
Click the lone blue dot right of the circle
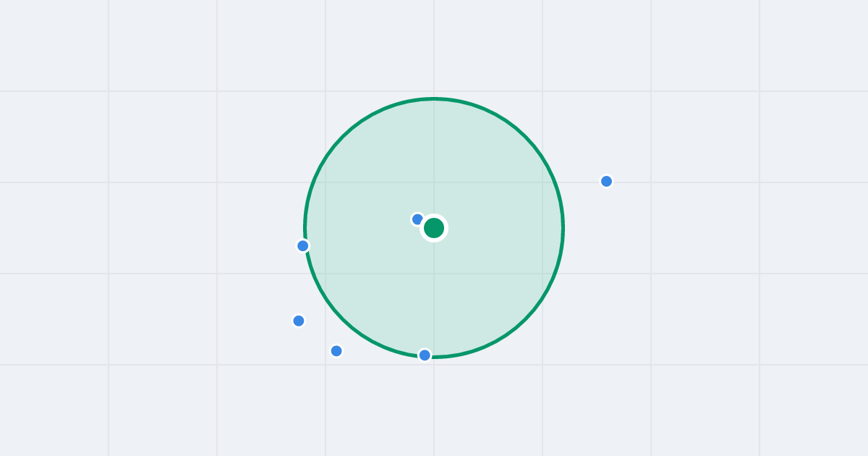(x=606, y=181)
